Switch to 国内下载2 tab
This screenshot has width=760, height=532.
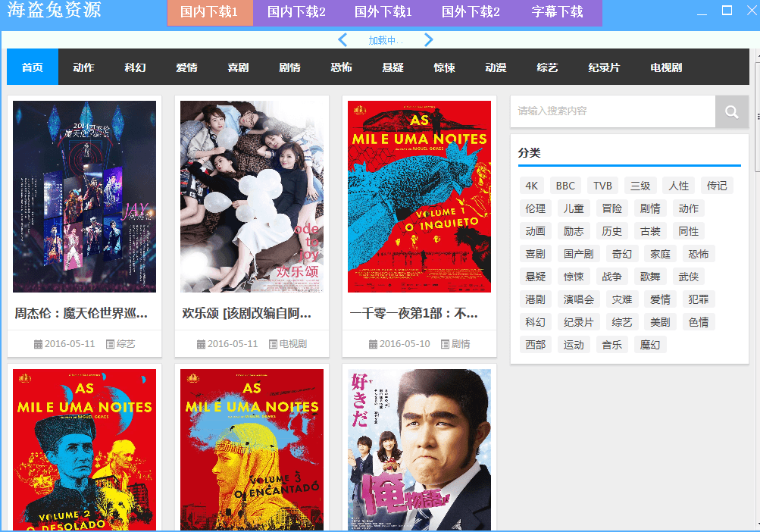click(296, 12)
